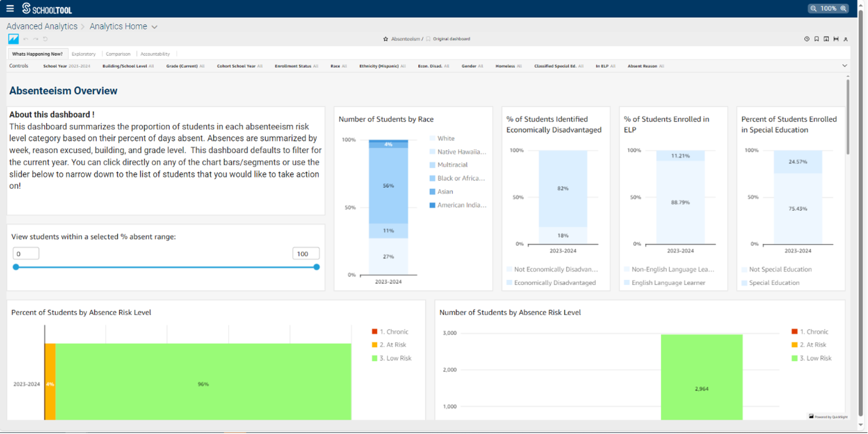Open the Absent Reason filter control
This screenshot has width=868, height=434.
(645, 66)
